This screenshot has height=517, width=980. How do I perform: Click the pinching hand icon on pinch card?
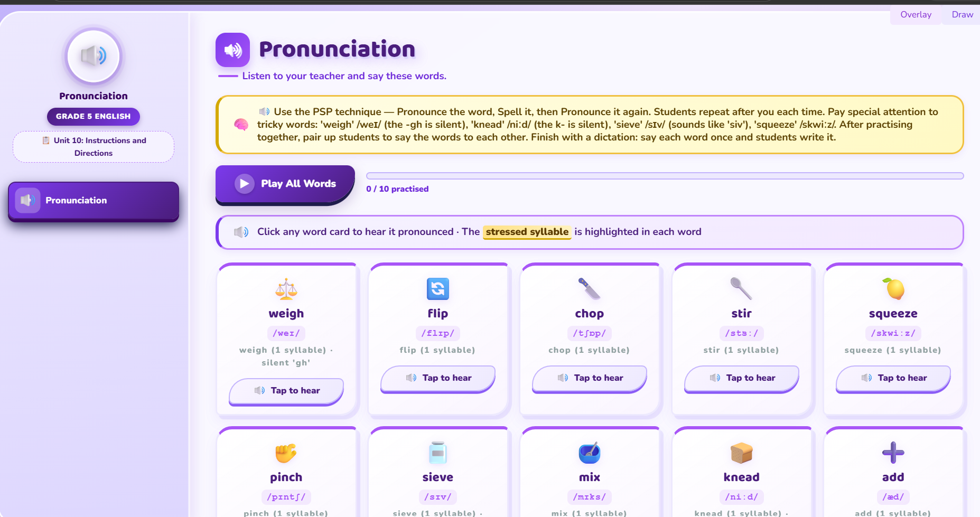click(x=286, y=453)
